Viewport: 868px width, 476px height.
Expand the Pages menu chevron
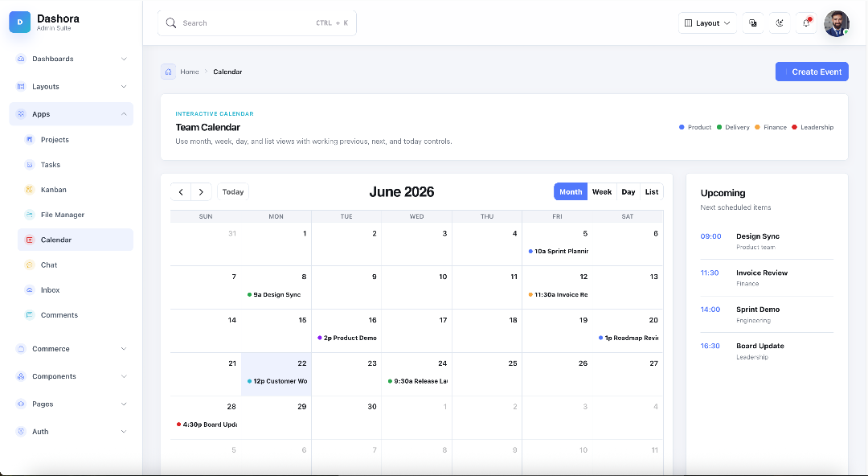tap(124, 404)
